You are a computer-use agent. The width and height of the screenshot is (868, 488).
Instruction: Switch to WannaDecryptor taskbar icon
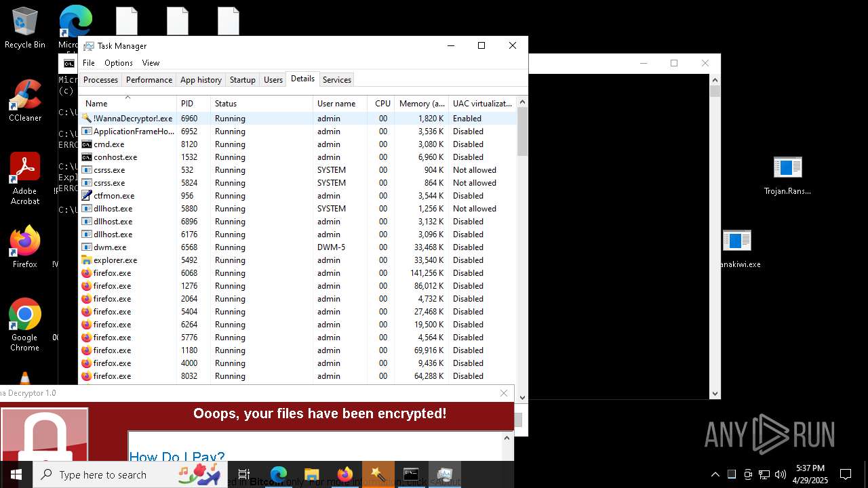point(378,474)
